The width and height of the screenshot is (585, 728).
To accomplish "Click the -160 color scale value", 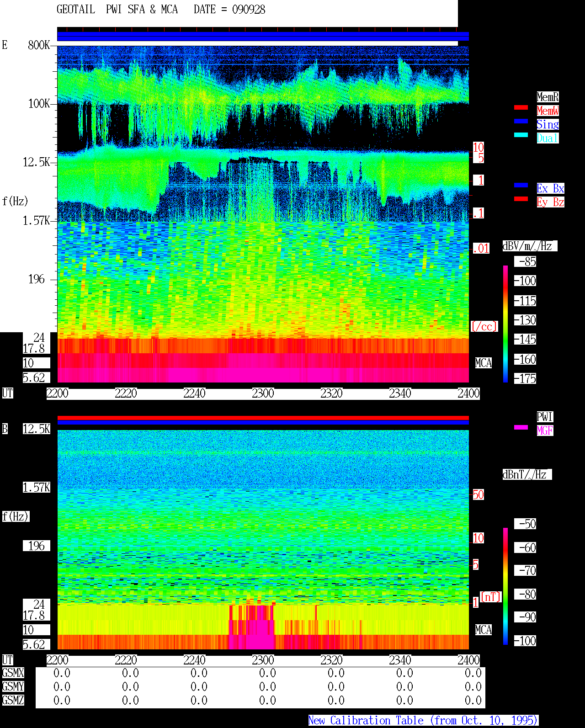I will [526, 359].
